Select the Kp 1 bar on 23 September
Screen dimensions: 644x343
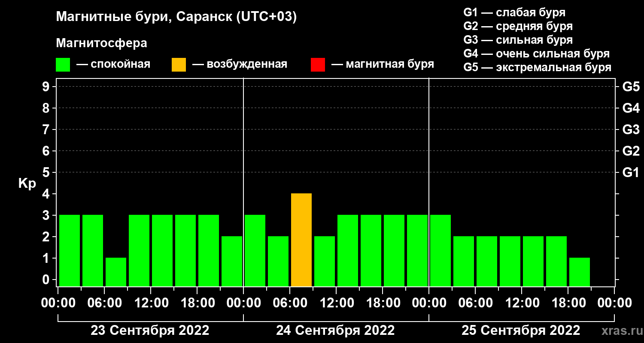116,272
